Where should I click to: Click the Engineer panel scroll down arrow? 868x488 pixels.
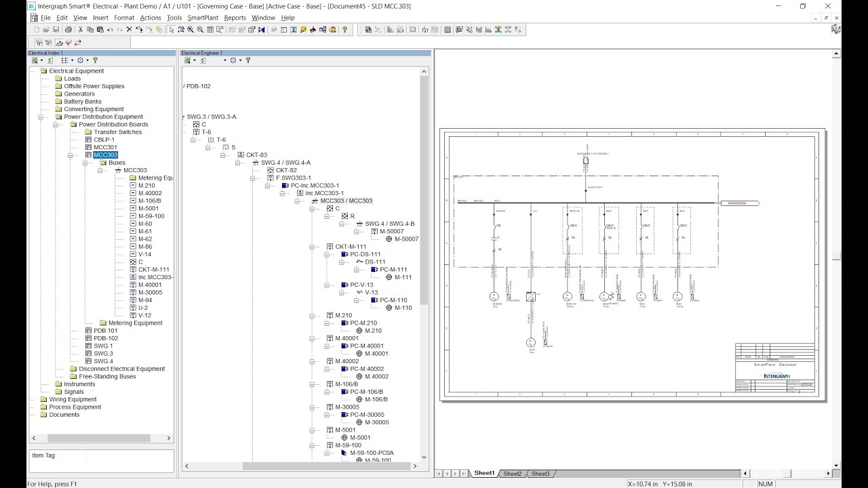(x=425, y=457)
